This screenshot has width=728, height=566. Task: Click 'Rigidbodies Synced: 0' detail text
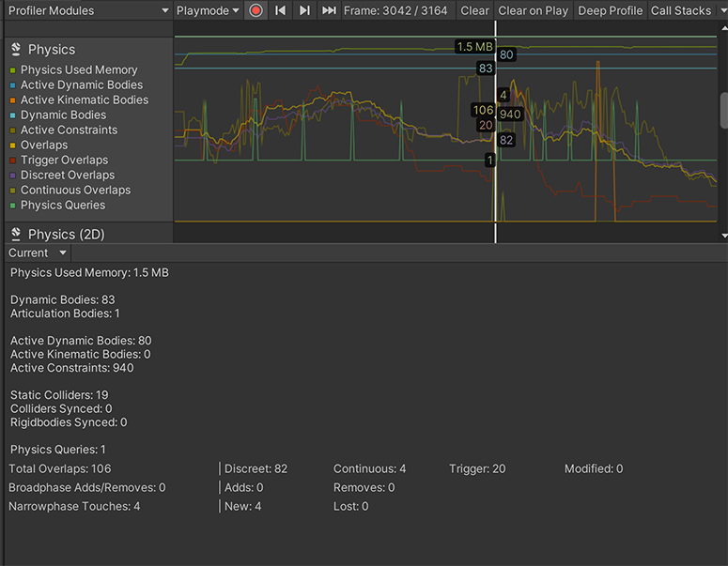(x=69, y=422)
